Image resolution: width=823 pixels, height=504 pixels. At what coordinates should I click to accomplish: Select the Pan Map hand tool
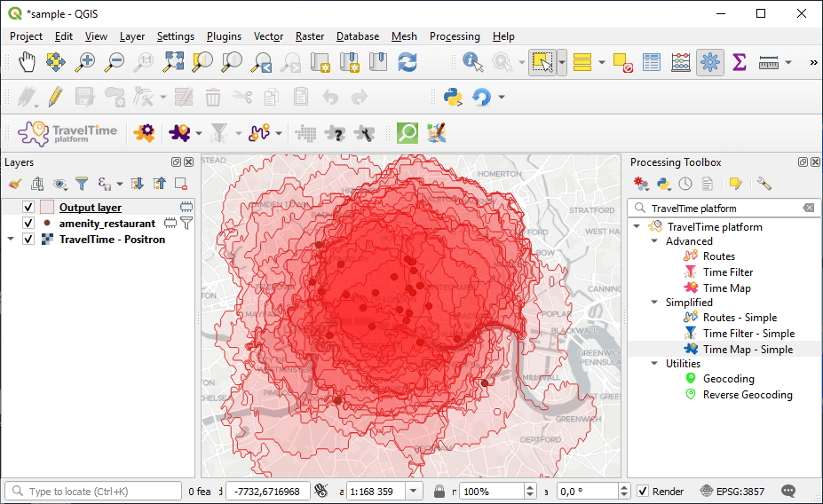pyautogui.click(x=27, y=62)
